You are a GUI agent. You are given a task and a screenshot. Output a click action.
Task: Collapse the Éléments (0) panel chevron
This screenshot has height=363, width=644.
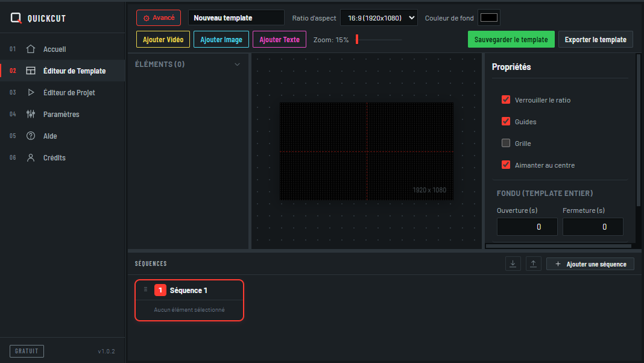click(237, 65)
